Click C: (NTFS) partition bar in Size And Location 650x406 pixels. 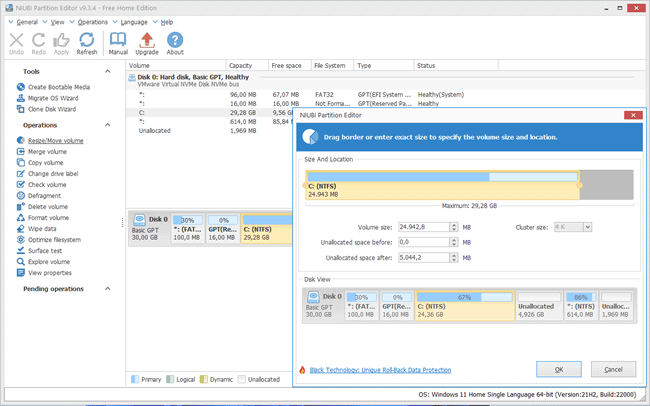[x=442, y=185]
